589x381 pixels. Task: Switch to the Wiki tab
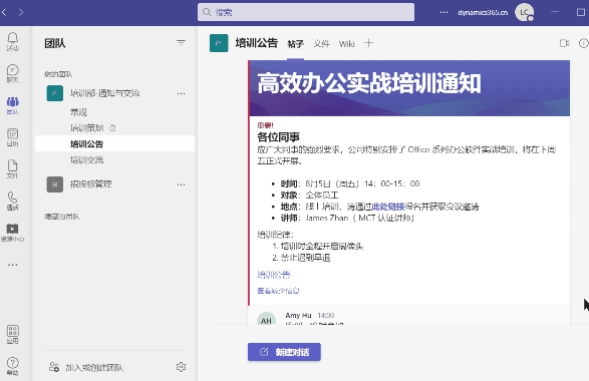coord(346,44)
